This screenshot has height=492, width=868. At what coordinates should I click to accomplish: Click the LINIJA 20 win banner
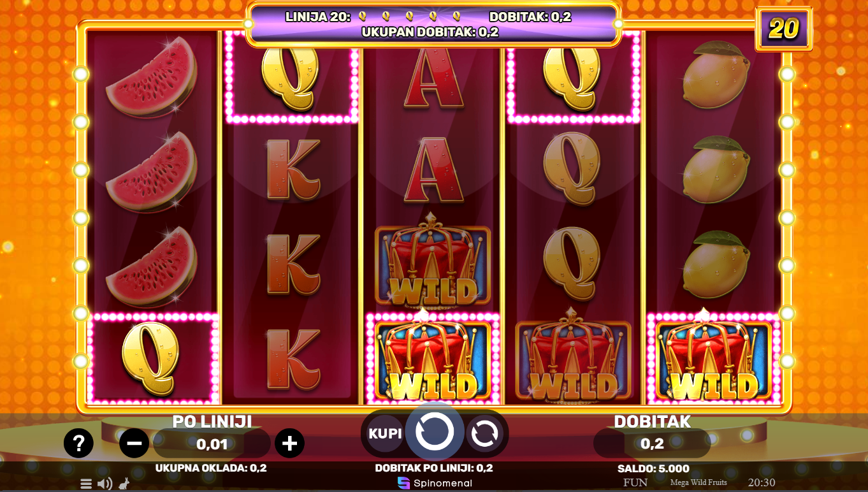click(x=433, y=24)
